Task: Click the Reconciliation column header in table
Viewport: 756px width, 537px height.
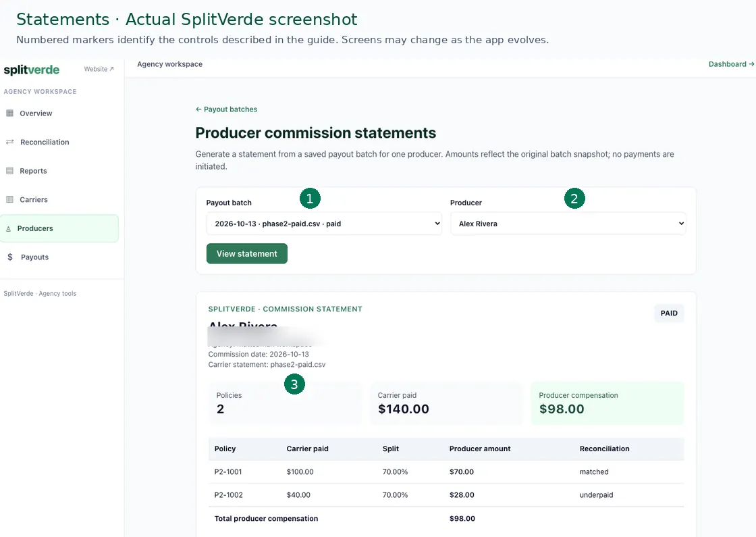Action: (x=605, y=449)
